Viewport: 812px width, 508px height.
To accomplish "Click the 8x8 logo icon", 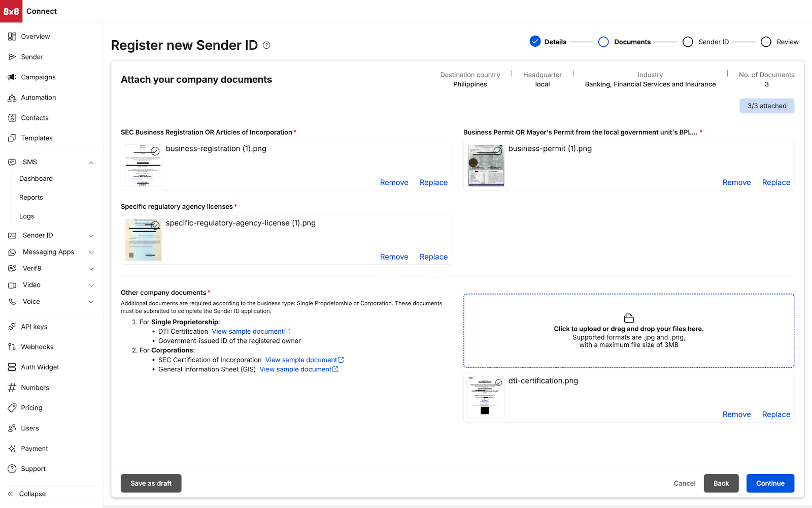I will click(11, 11).
